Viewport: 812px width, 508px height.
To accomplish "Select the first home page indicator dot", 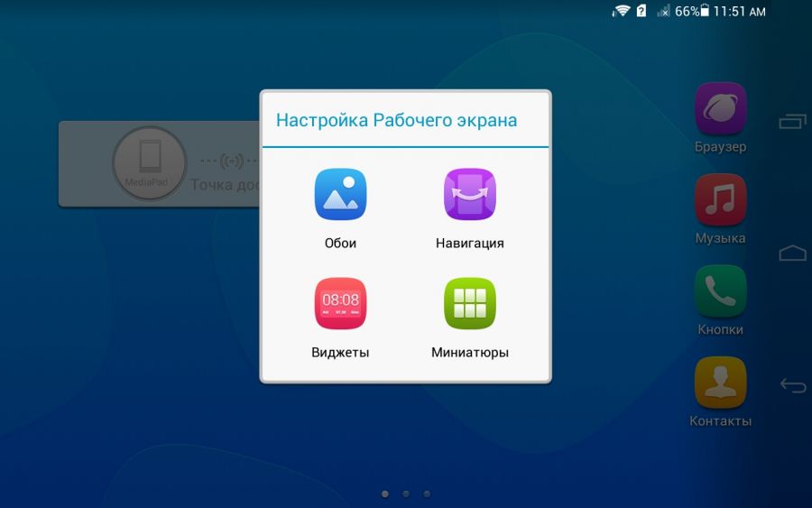I will pyautogui.click(x=385, y=494).
